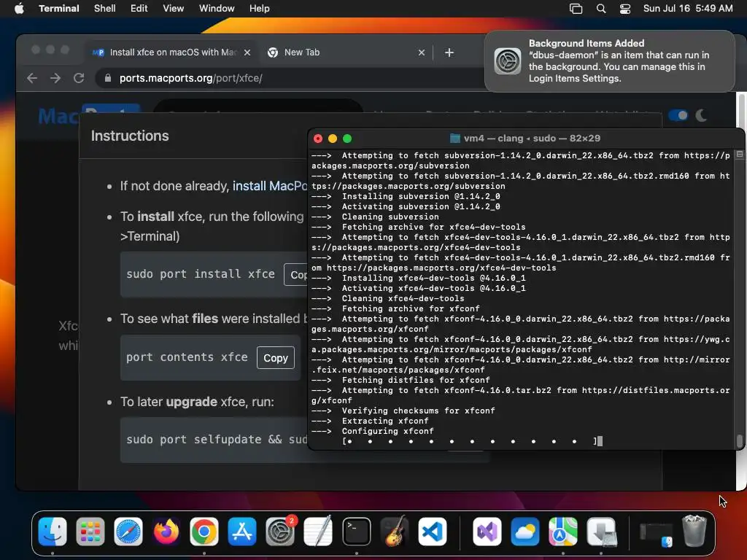
Task: Open the View menu
Action: 174,8
